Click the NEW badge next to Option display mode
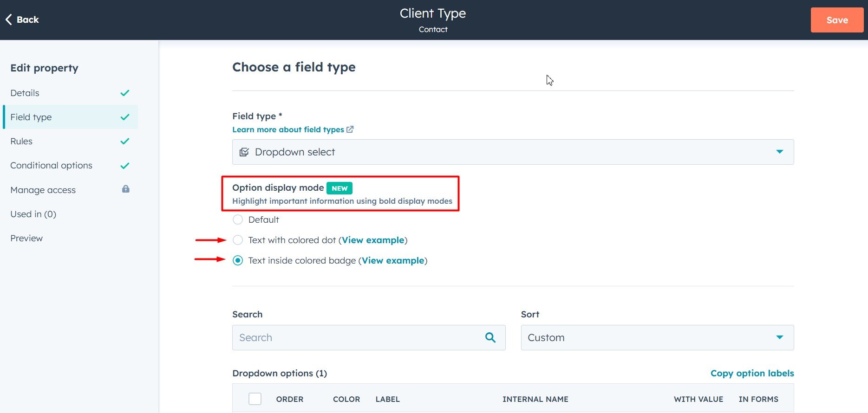 coord(339,188)
